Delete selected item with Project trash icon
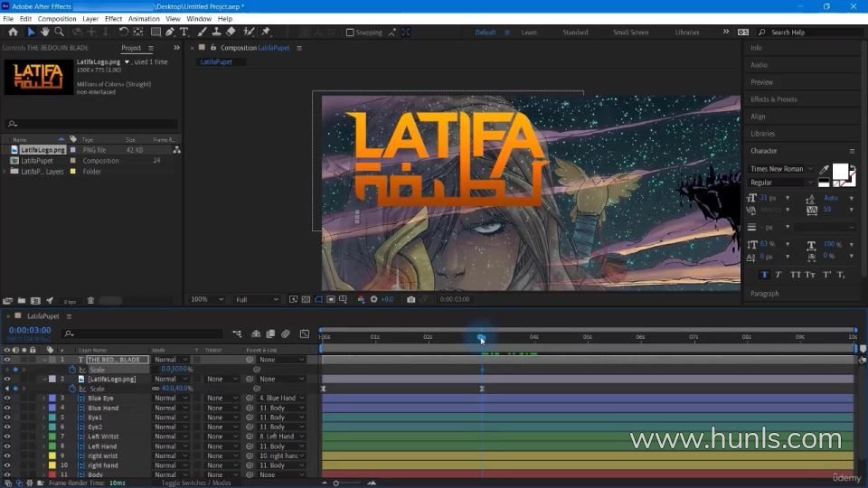Screen dimensions: 868x488 point(90,300)
